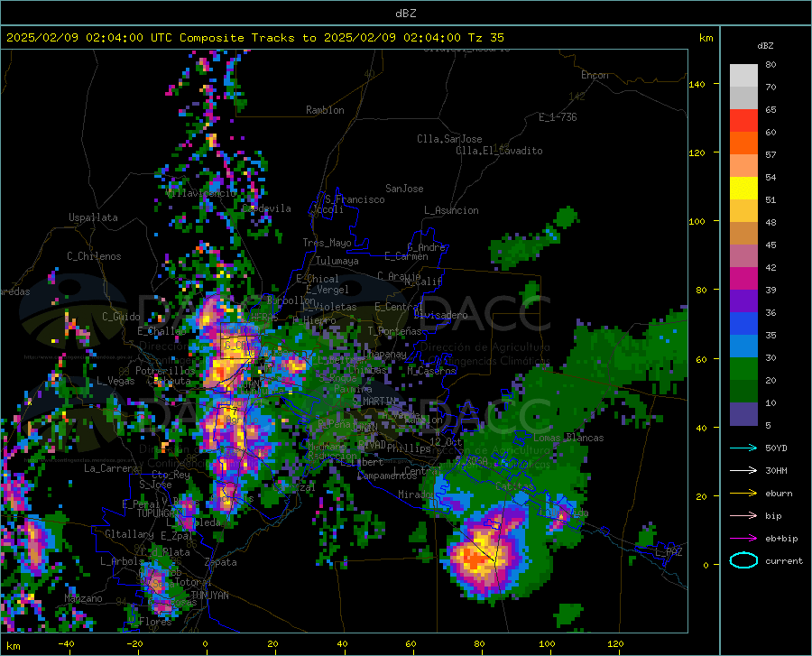This screenshot has width=812, height=656.
Task: Click the 'Tulumaya' place label
Action: point(337,261)
